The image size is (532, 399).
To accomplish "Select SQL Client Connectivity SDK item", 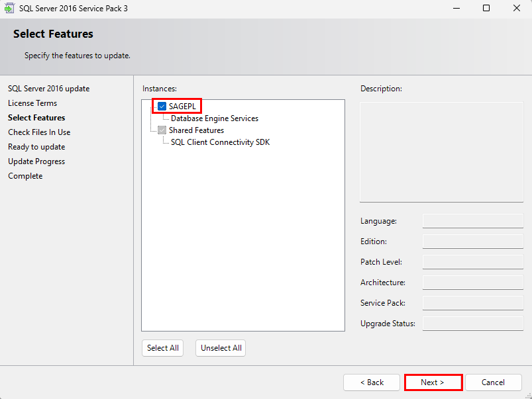I will (x=220, y=142).
